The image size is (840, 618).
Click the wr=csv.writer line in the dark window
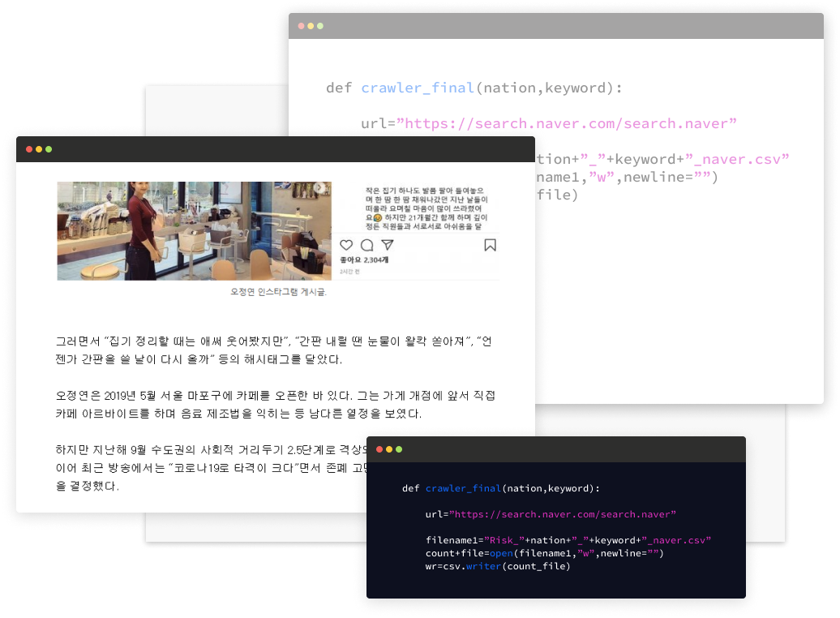(x=498, y=566)
